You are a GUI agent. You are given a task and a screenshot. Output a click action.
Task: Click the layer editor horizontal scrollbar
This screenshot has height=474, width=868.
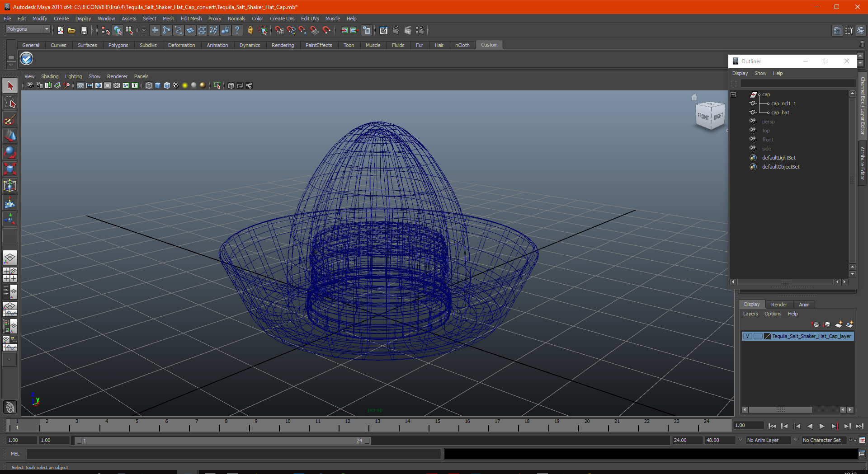[x=780, y=410]
